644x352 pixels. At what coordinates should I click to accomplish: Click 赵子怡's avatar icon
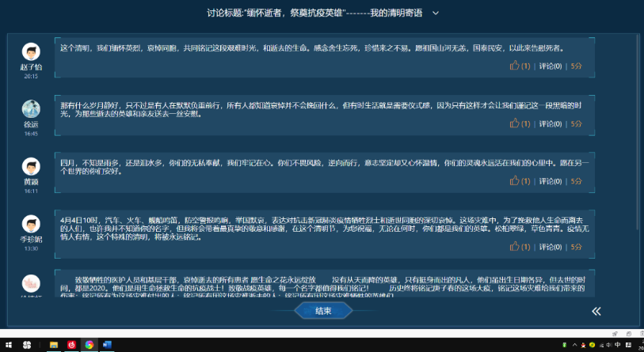(x=31, y=52)
